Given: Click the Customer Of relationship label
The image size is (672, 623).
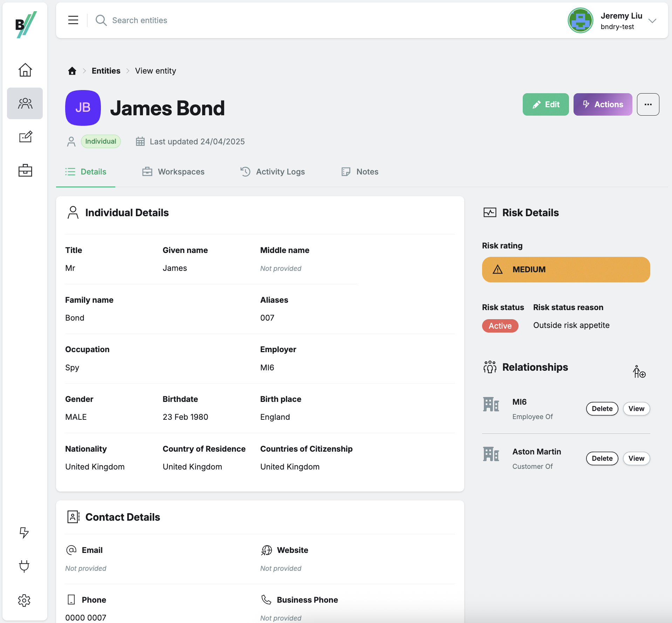Looking at the screenshot, I should (532, 466).
